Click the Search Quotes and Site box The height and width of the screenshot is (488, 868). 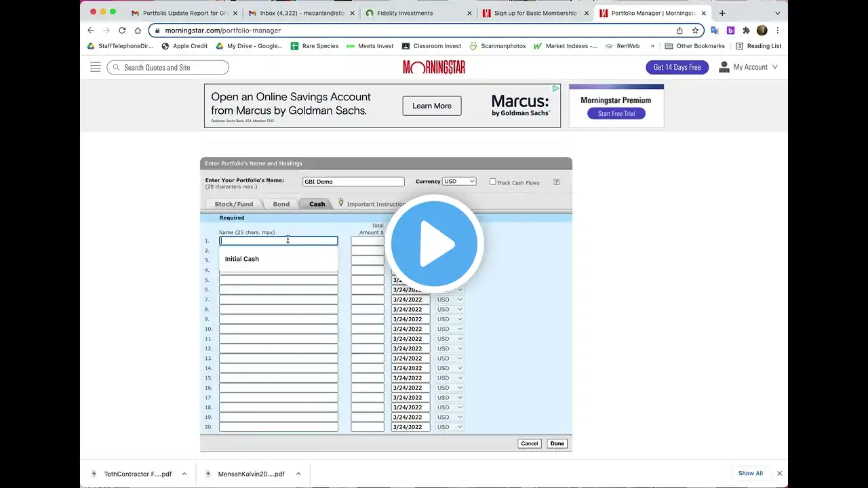167,67
